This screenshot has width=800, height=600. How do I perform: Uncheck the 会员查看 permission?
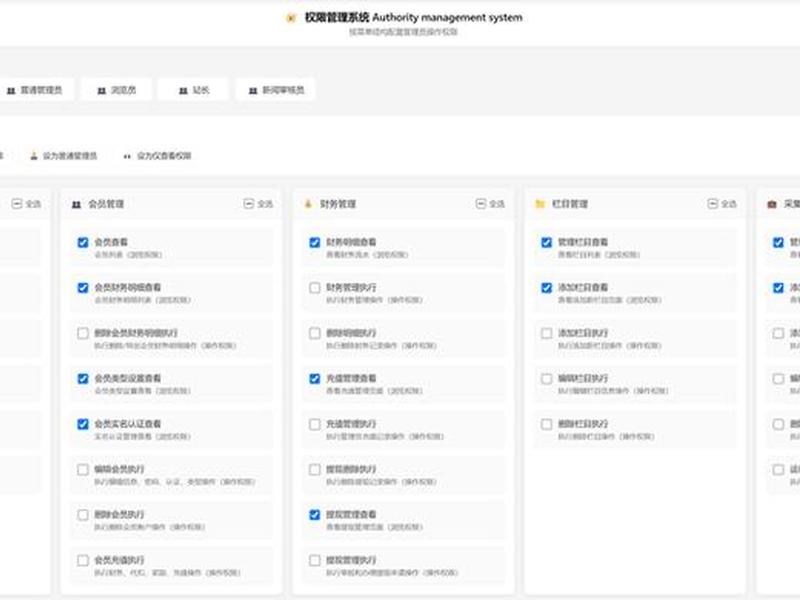tap(83, 242)
